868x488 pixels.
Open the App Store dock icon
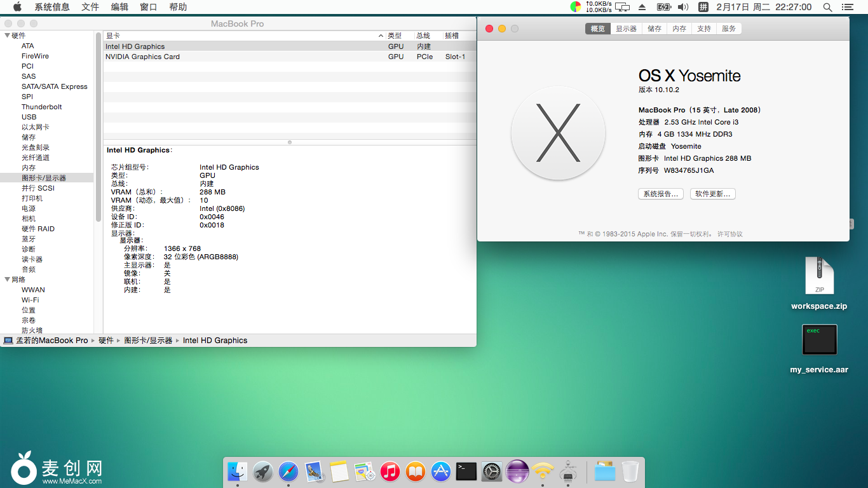[441, 471]
